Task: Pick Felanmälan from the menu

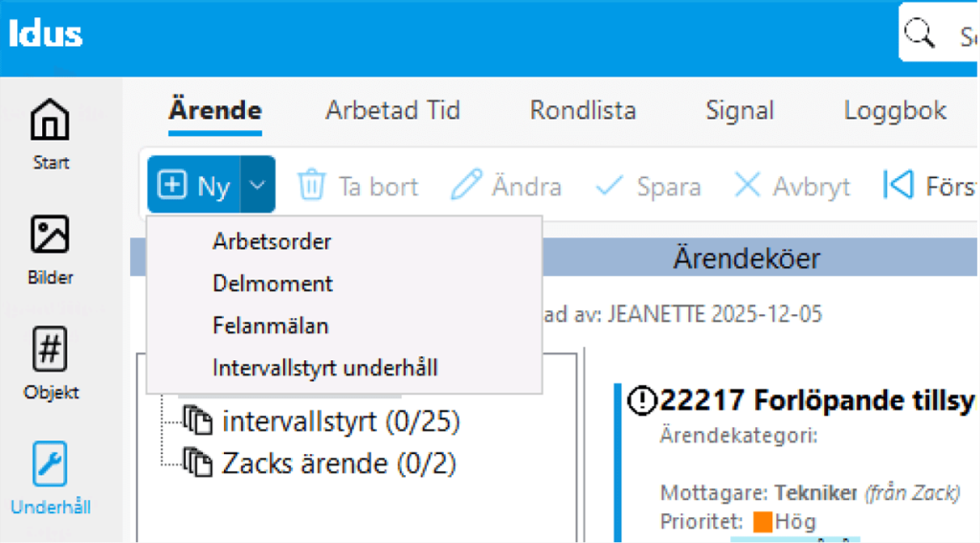Action: point(271,326)
